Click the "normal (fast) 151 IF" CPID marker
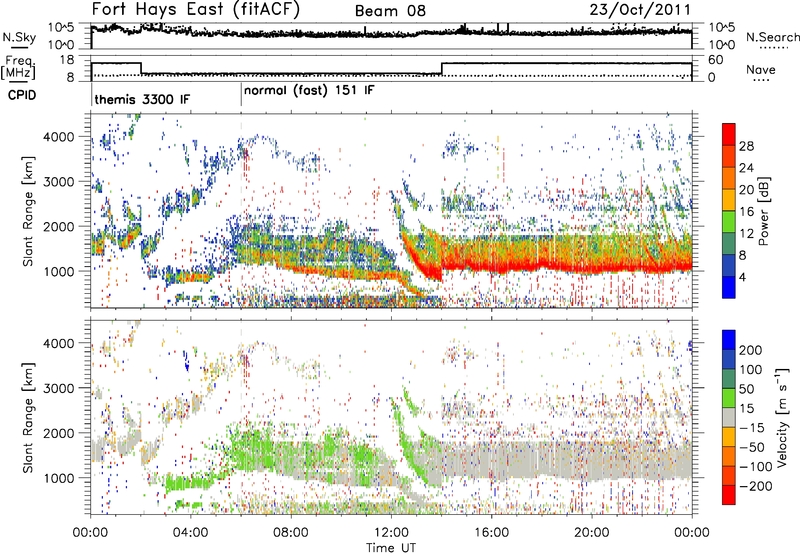 point(309,90)
